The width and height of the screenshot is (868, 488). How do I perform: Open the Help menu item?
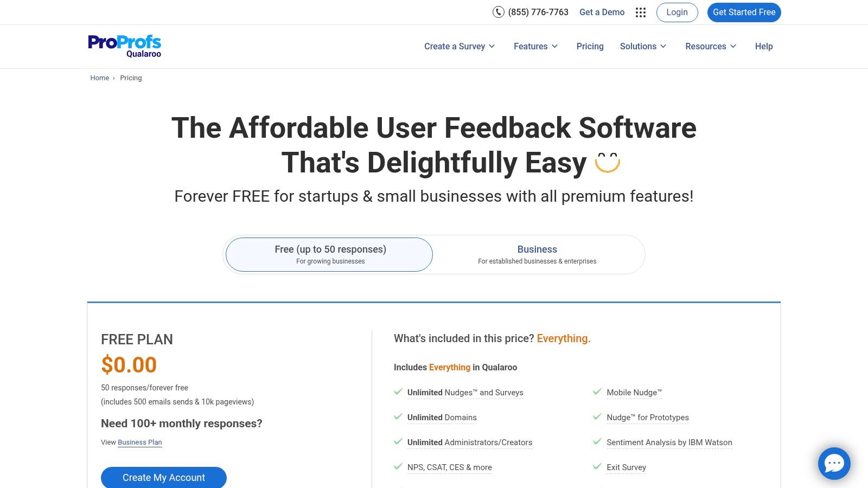coord(764,46)
